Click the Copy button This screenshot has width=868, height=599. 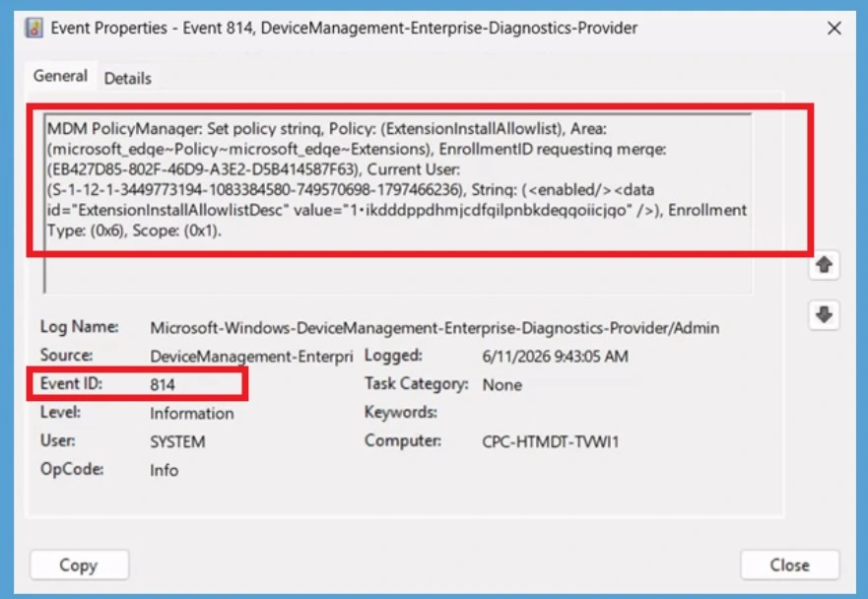pos(79,565)
